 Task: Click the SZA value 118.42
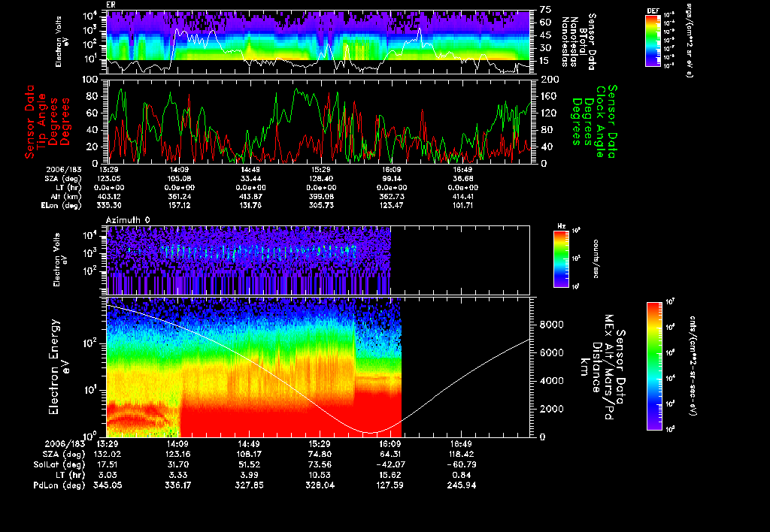462,454
